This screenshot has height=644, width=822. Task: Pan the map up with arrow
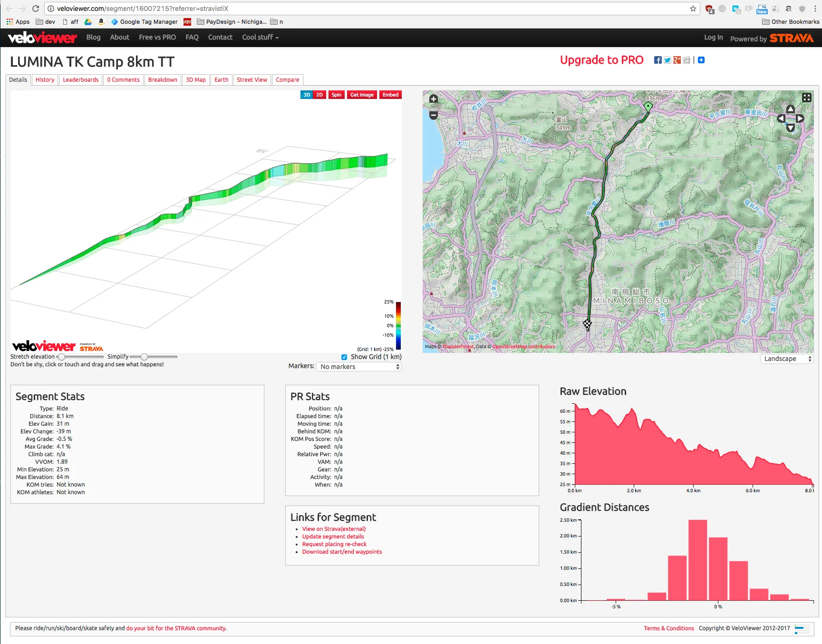pyautogui.click(x=790, y=109)
